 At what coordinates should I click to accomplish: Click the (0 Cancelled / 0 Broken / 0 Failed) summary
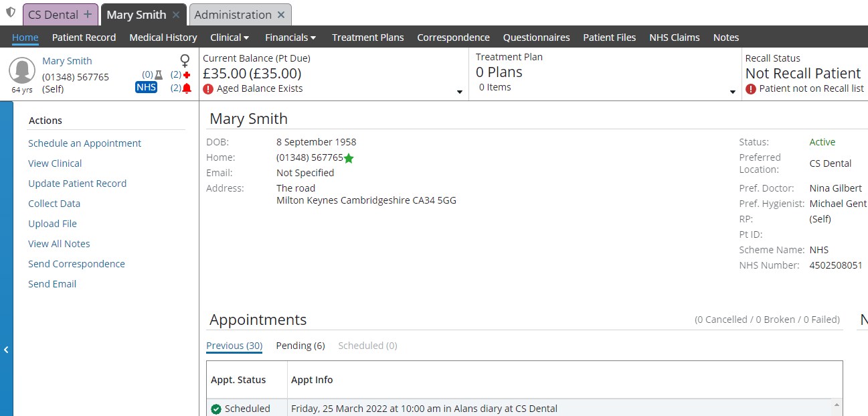(x=768, y=320)
